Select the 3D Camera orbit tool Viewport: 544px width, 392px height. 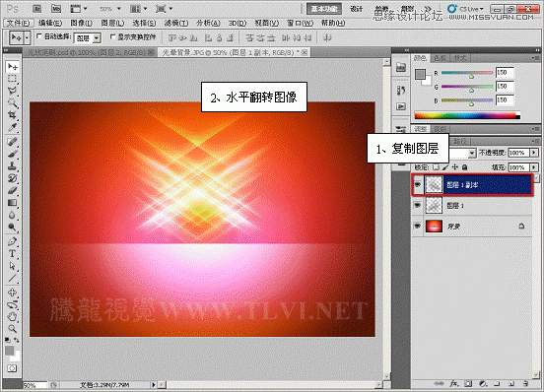[x=13, y=304]
